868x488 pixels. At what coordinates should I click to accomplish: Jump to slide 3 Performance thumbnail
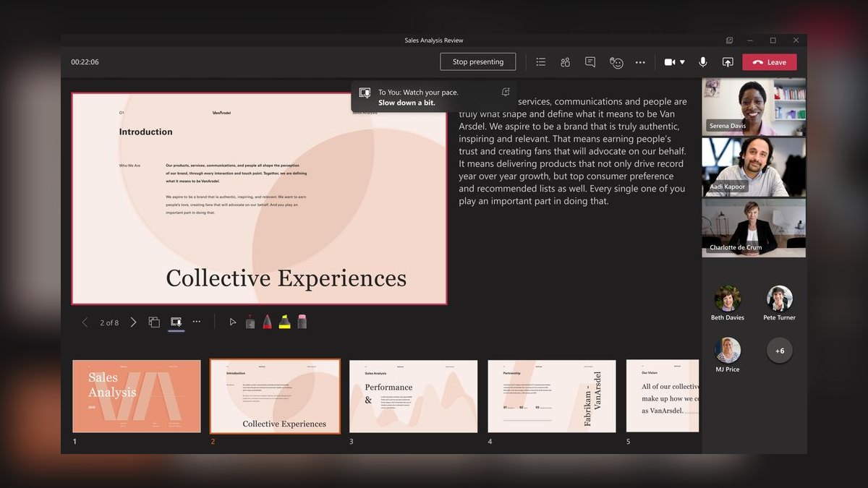[x=414, y=396]
